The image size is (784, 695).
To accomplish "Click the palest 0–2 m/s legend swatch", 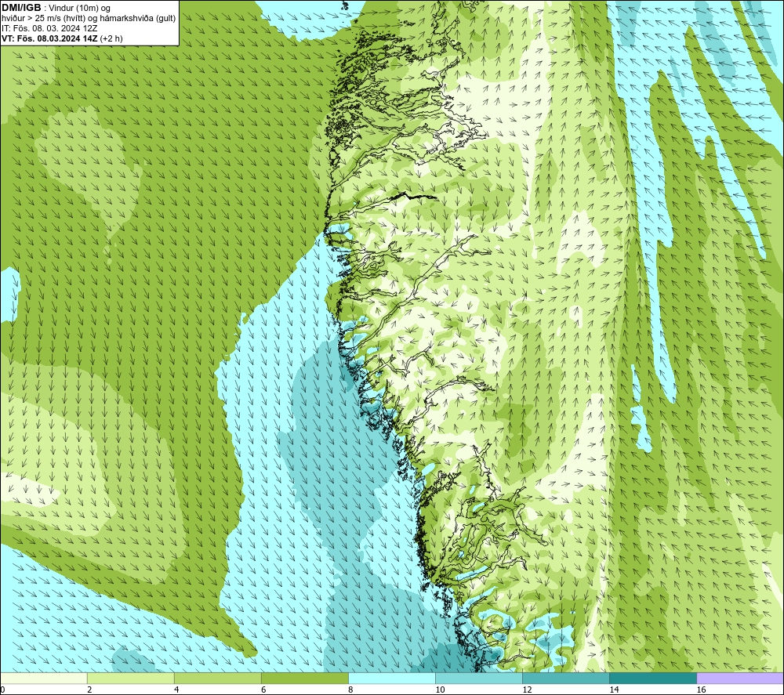I will point(44,678).
